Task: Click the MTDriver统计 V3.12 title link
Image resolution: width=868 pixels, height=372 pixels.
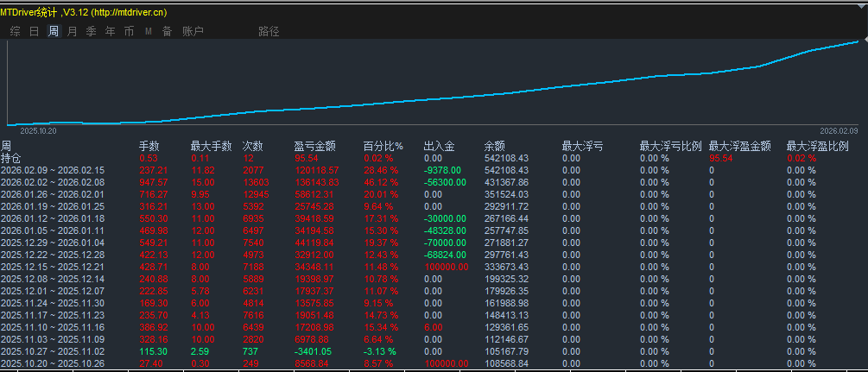Action: tap(84, 12)
